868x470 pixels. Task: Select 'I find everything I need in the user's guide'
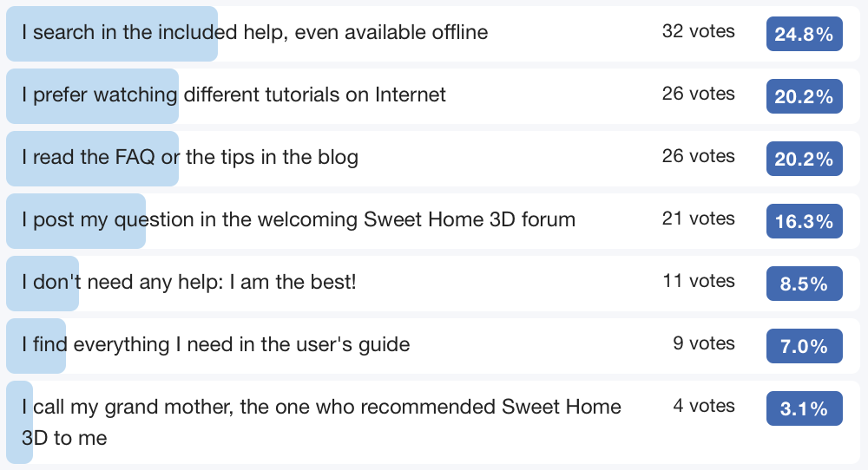(x=215, y=344)
